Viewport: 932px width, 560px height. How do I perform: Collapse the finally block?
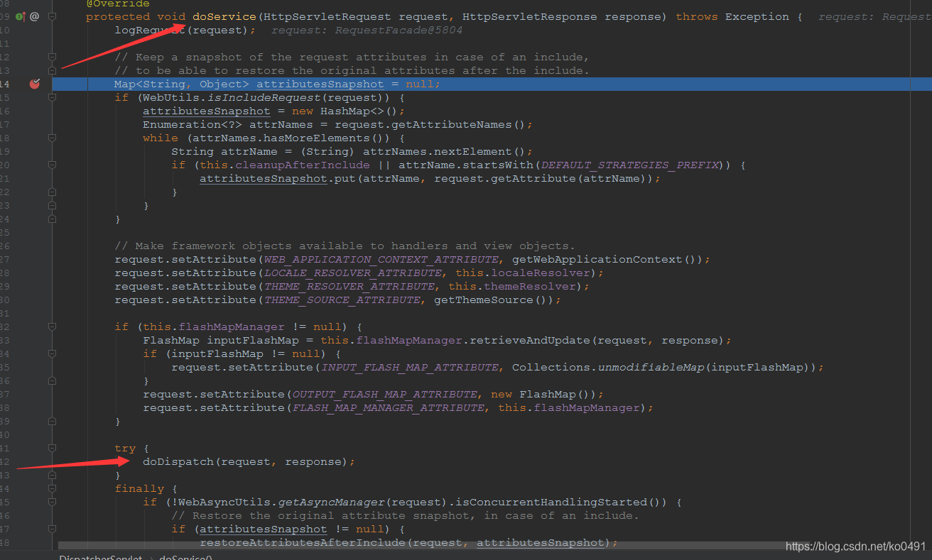(53, 488)
